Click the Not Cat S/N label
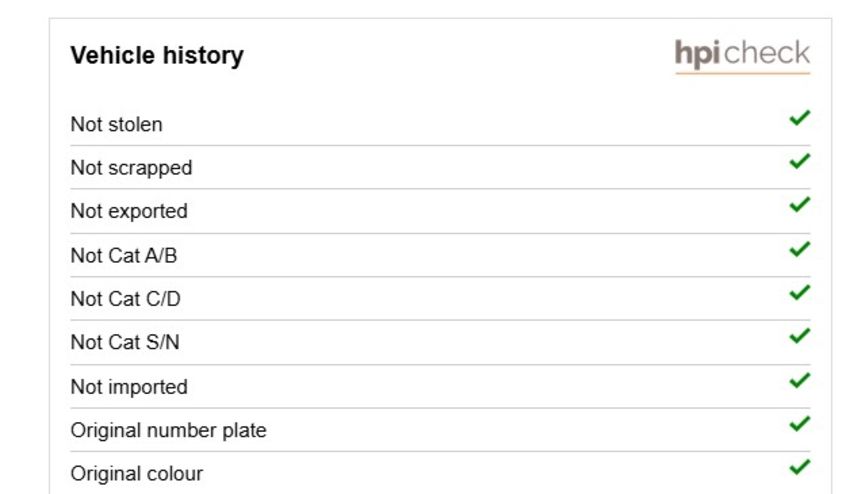The image size is (850, 494). [x=125, y=342]
